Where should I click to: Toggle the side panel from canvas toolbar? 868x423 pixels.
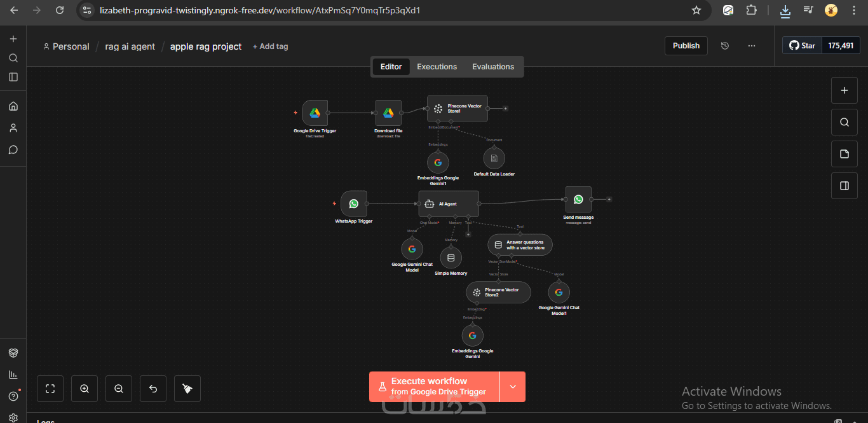click(x=844, y=186)
